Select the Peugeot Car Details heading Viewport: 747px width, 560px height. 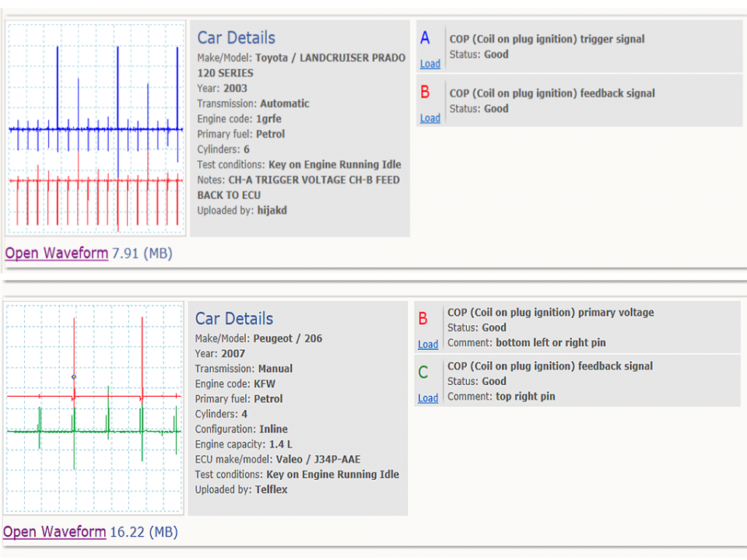tap(234, 319)
